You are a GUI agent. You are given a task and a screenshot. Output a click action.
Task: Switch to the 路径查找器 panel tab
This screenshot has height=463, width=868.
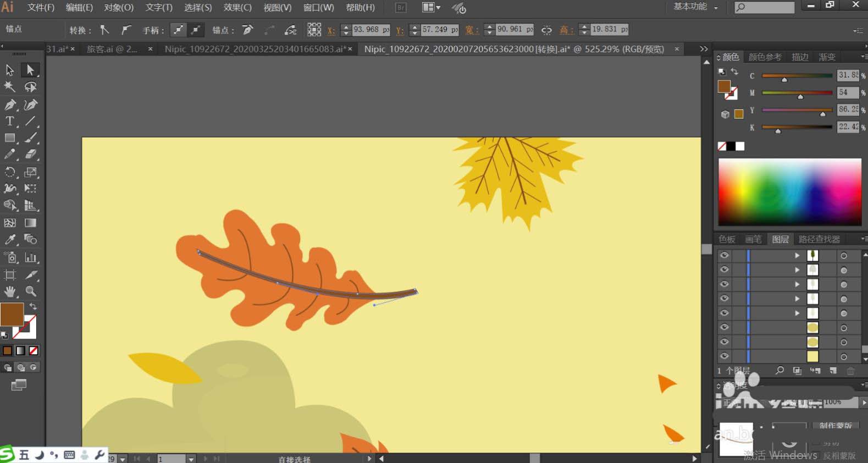coord(819,239)
